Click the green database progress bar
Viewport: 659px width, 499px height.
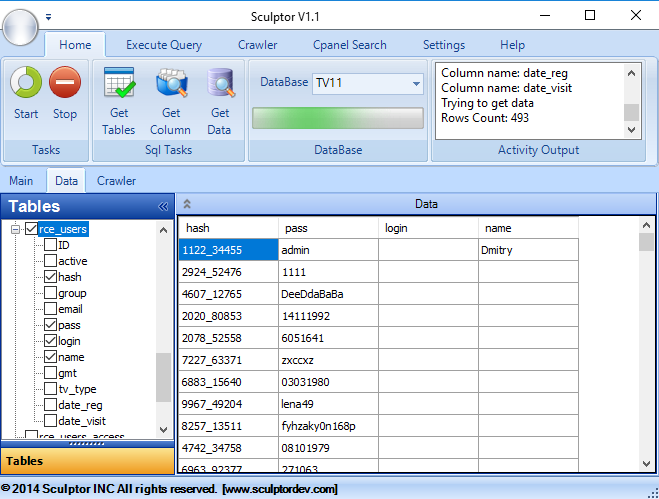tap(337, 117)
